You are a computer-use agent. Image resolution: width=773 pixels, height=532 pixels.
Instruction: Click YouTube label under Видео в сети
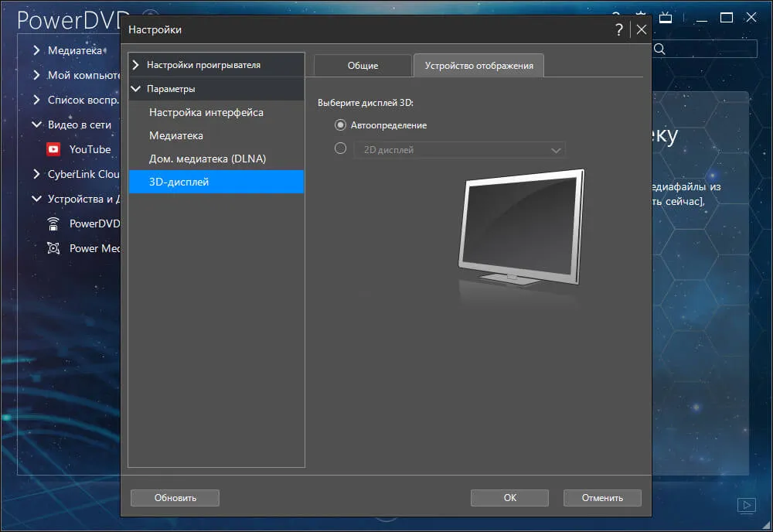click(90, 149)
